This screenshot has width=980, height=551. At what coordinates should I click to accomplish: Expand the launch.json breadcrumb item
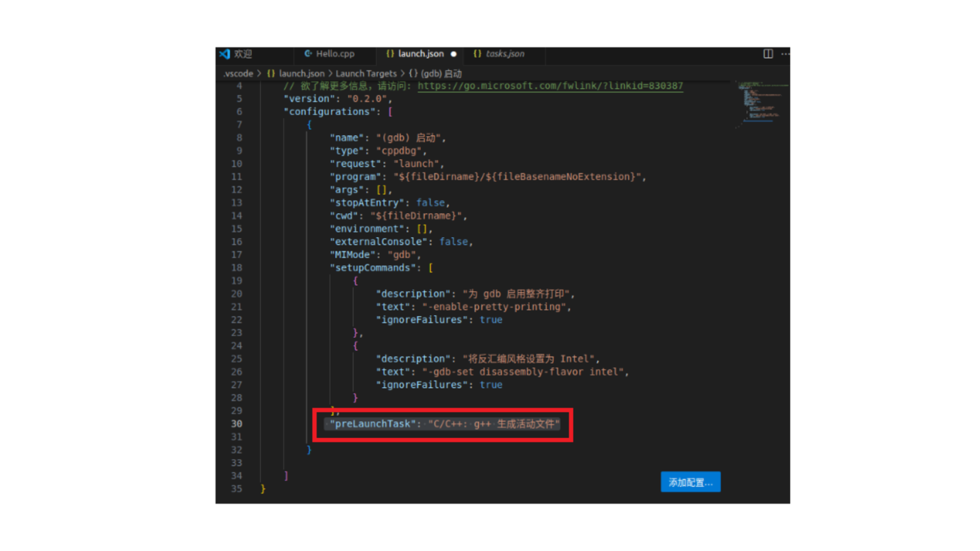tap(301, 73)
